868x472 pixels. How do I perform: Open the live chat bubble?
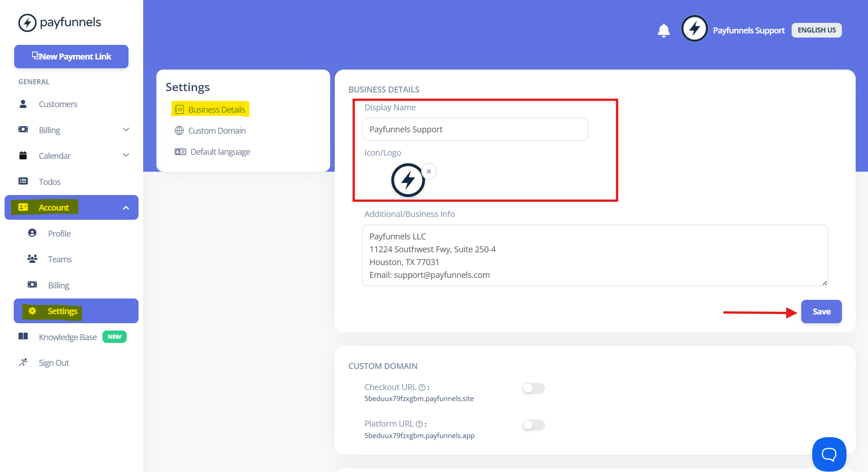click(829, 454)
